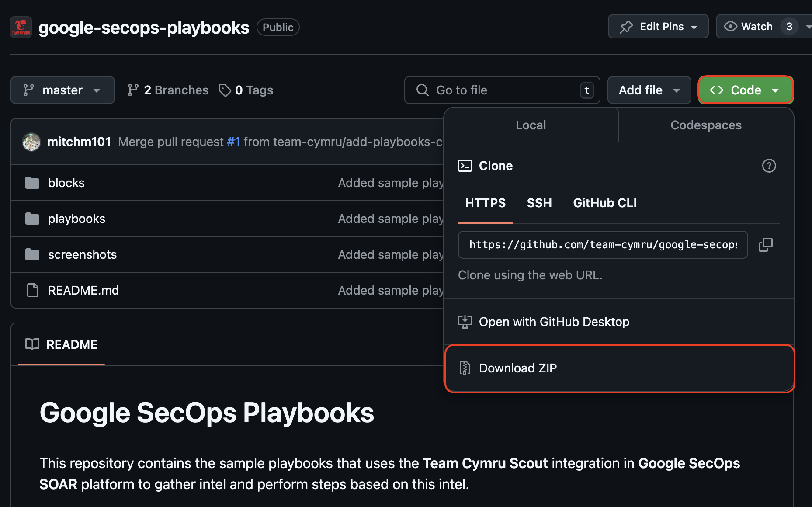812x507 pixels.
Task: Click the "Clone using the web URL." text
Action: (x=530, y=275)
